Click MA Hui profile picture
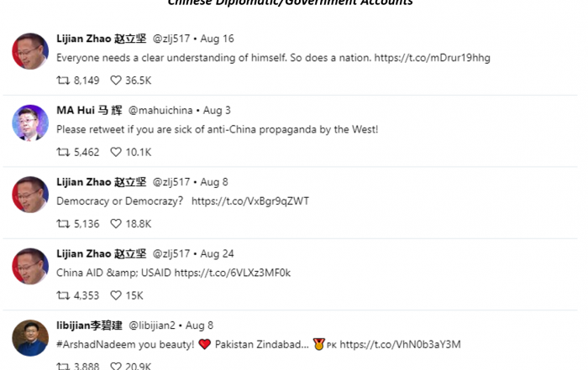Image resolution: width=588 pixels, height=370 pixels. [x=30, y=122]
